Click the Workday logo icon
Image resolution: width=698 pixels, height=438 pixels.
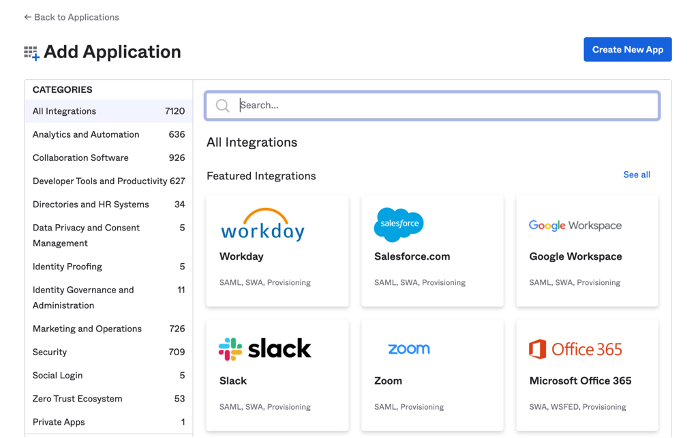[263, 225]
